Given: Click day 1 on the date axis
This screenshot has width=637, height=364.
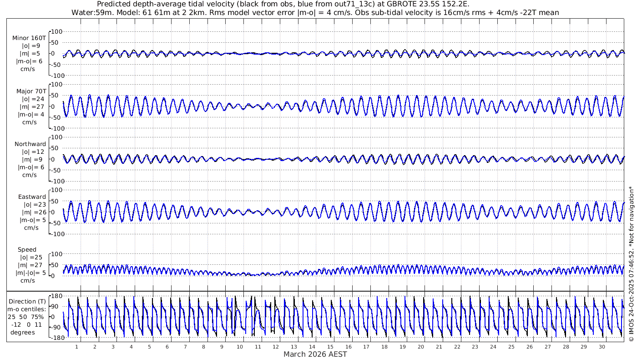Looking at the screenshot, I should (77, 347).
